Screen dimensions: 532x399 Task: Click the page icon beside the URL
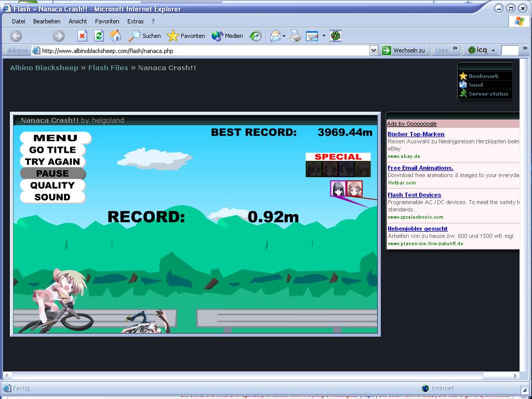(36, 50)
